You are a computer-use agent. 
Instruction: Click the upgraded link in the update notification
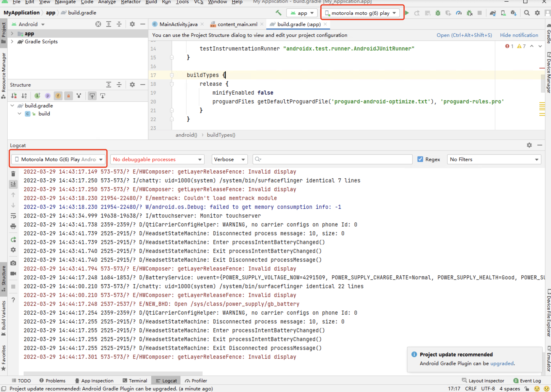(502, 363)
